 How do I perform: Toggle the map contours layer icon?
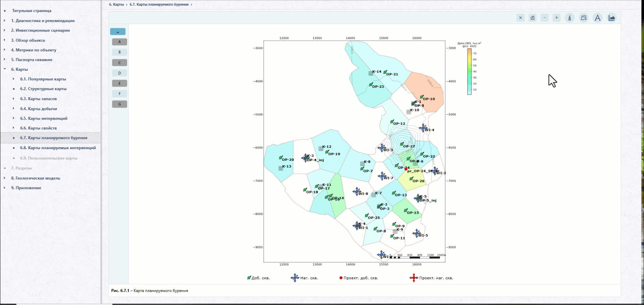tap(584, 18)
